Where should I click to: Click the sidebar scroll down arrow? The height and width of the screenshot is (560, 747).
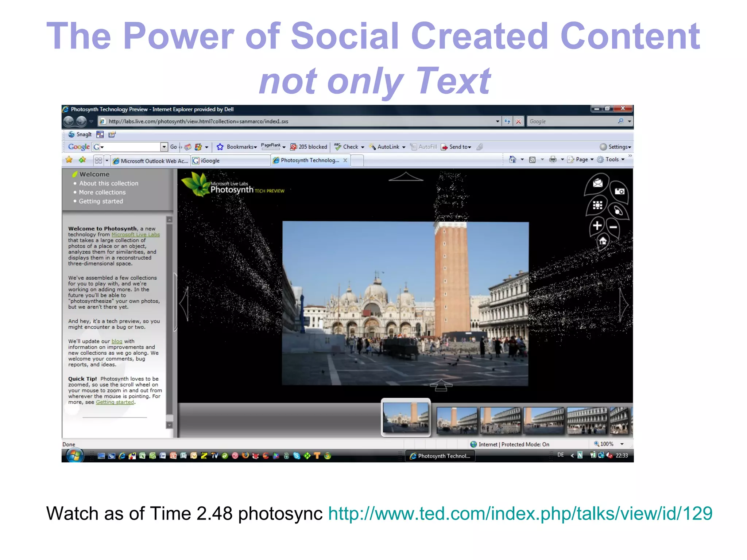coord(169,425)
